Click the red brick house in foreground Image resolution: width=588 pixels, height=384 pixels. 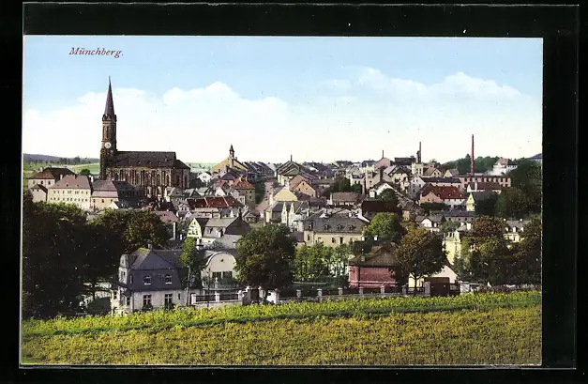tap(372, 270)
